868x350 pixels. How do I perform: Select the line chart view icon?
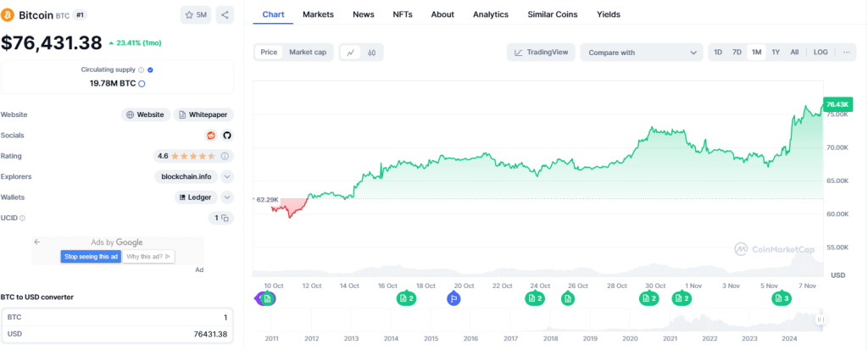(x=350, y=53)
